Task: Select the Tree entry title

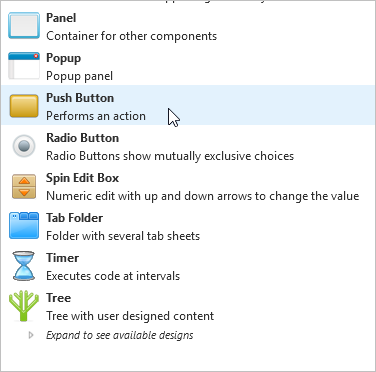Action: click(x=58, y=298)
